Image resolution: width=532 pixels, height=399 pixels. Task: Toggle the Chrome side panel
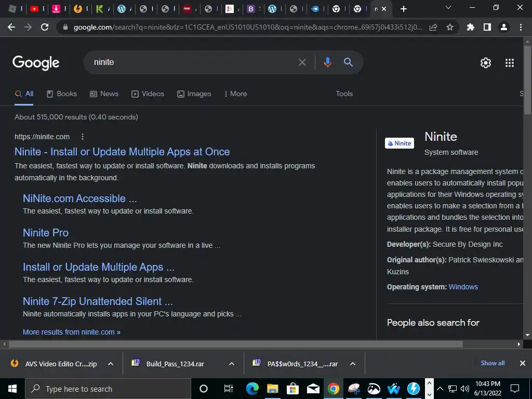pyautogui.click(x=487, y=27)
